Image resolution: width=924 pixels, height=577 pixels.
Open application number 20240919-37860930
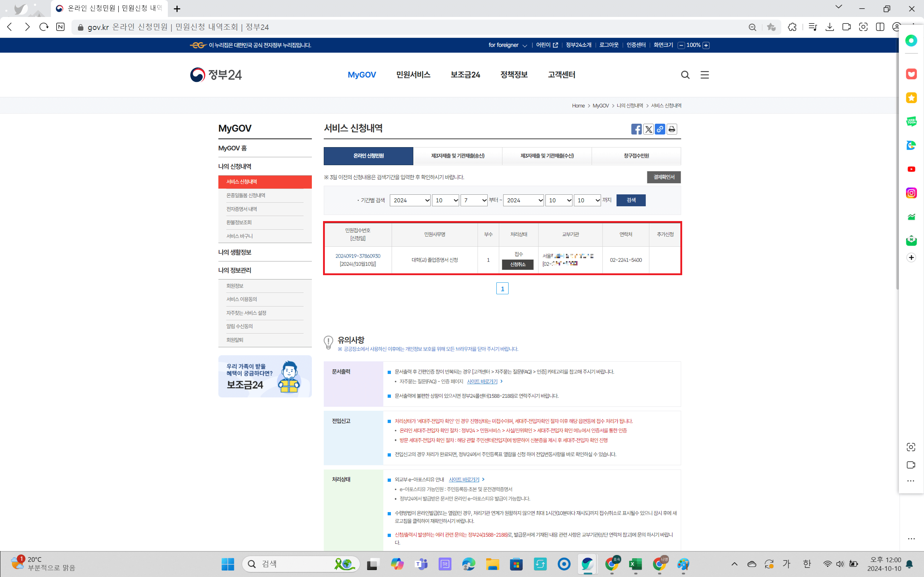[x=358, y=256]
